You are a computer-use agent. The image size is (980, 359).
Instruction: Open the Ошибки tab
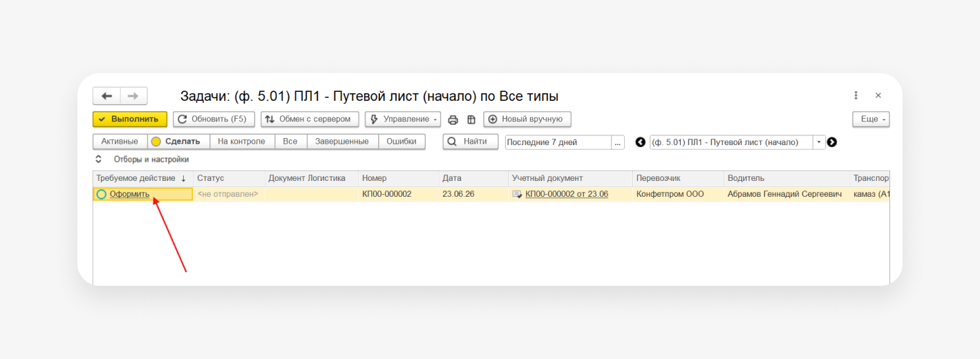402,142
